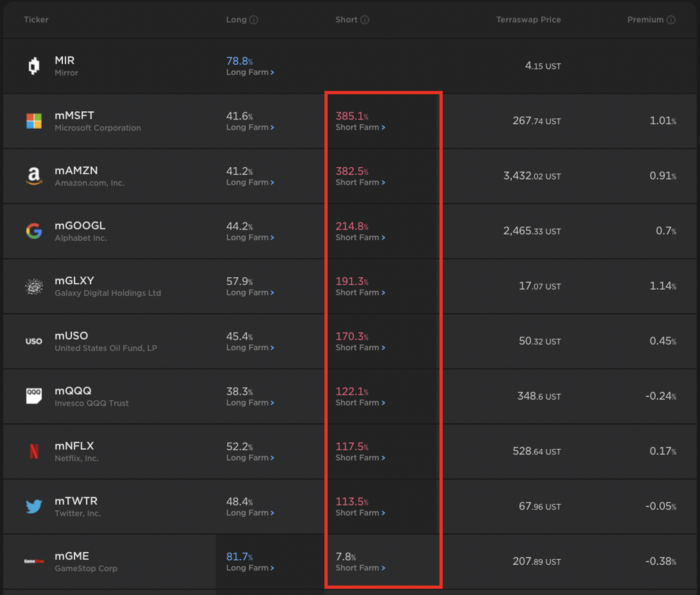
Task: Open Long Farm for mAMZN
Action: [x=250, y=182]
